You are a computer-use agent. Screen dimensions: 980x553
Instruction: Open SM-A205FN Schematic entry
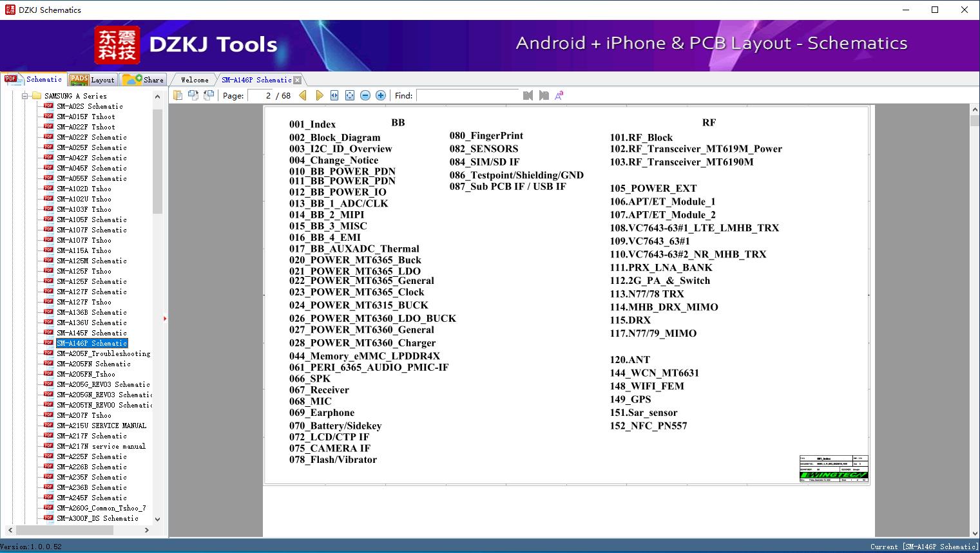point(93,364)
